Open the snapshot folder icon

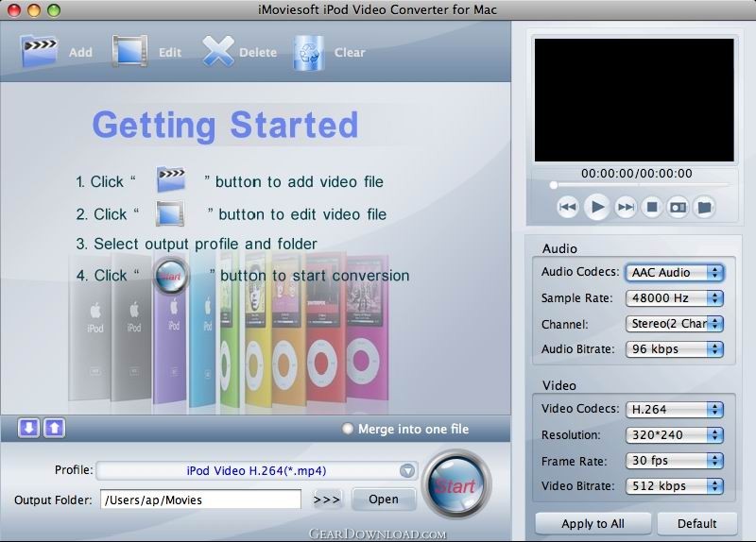tap(704, 207)
